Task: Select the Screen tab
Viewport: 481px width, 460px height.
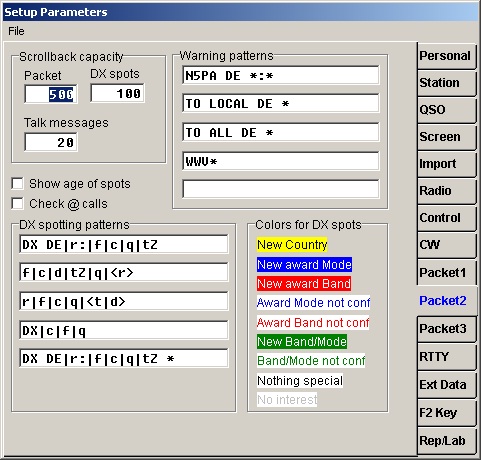Action: click(x=446, y=137)
